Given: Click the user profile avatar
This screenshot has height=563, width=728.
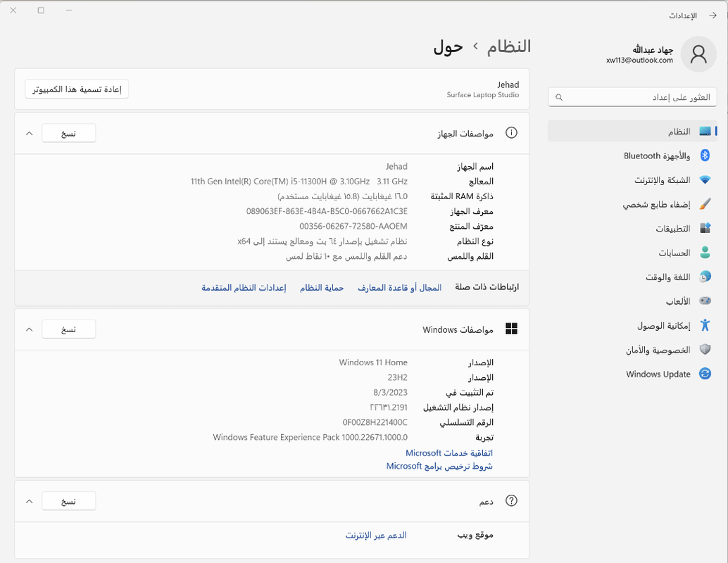Looking at the screenshot, I should (x=698, y=54).
